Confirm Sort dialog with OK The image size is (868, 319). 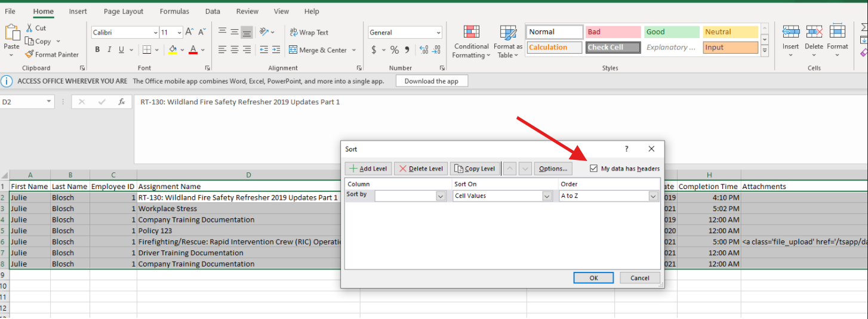pos(593,278)
